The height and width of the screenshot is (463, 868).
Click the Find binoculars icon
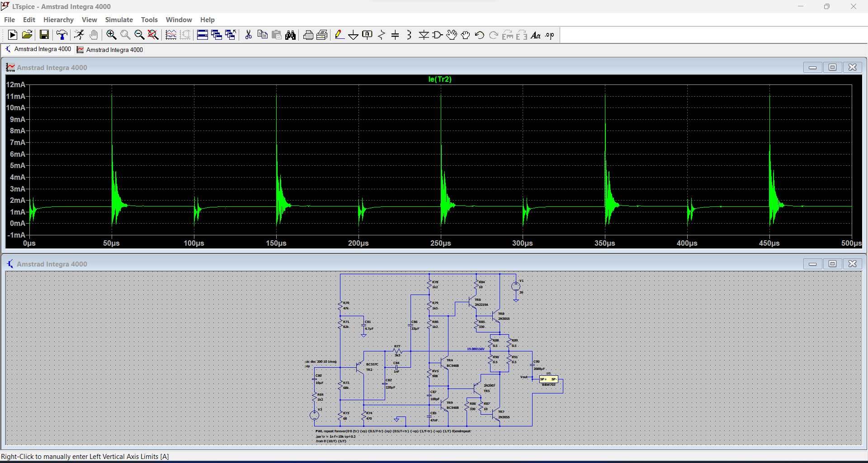(x=291, y=35)
